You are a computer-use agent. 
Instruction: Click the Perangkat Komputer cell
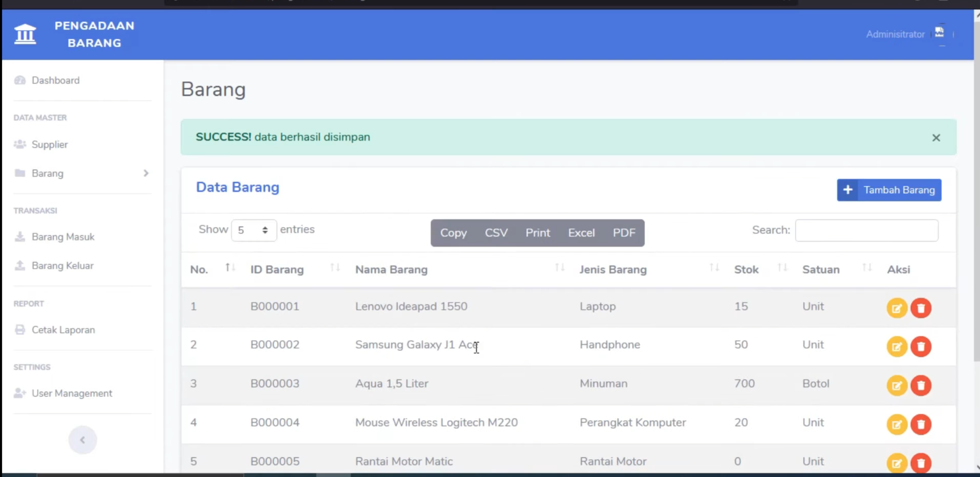pyautogui.click(x=633, y=422)
